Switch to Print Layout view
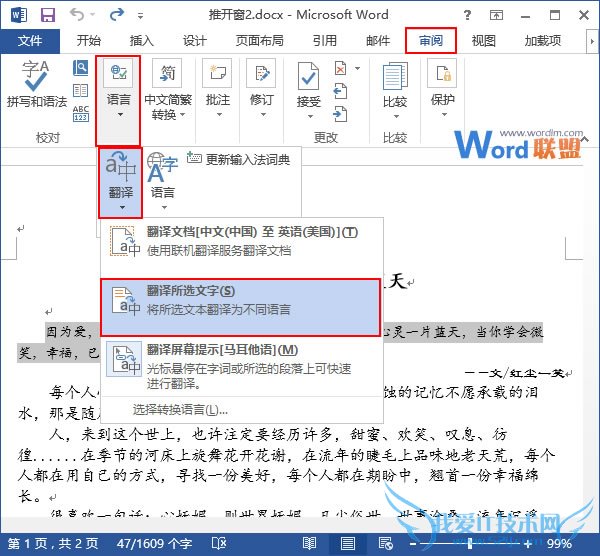 coord(347,543)
